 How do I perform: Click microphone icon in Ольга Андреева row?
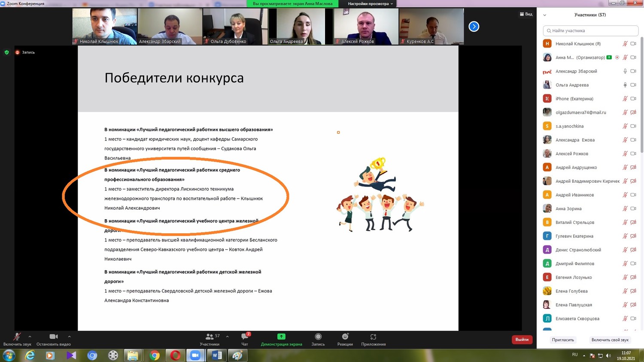click(x=625, y=85)
